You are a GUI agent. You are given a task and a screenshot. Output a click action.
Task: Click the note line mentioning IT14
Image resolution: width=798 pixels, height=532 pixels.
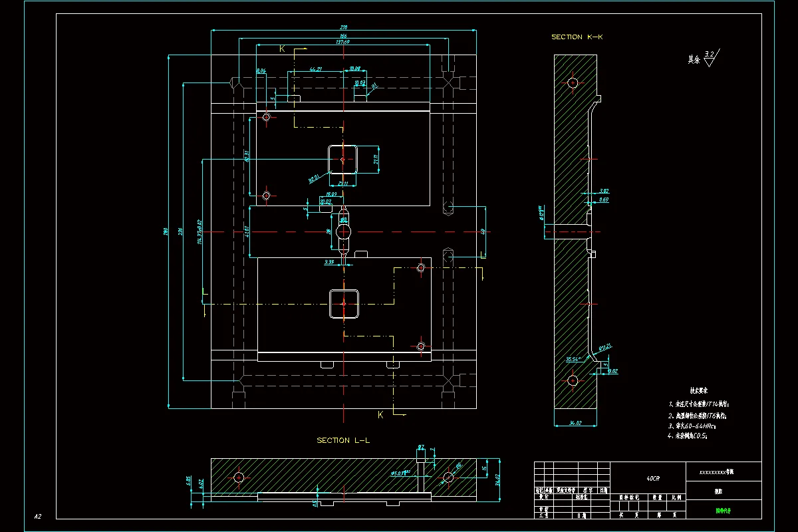pyautogui.click(x=699, y=404)
